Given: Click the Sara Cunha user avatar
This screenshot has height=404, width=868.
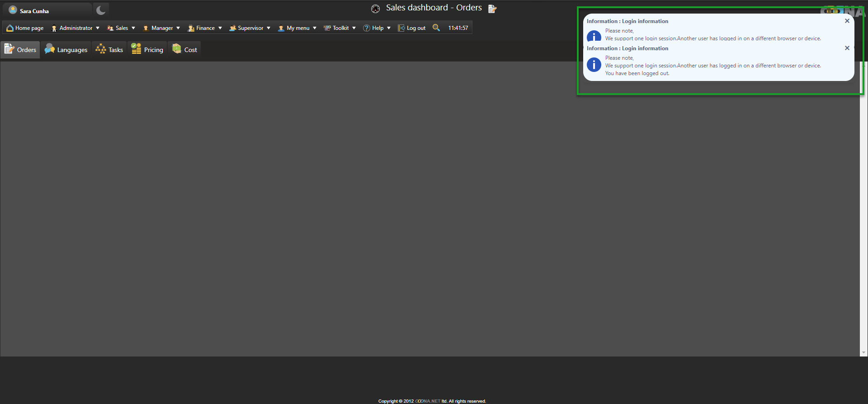Looking at the screenshot, I should 13,10.
